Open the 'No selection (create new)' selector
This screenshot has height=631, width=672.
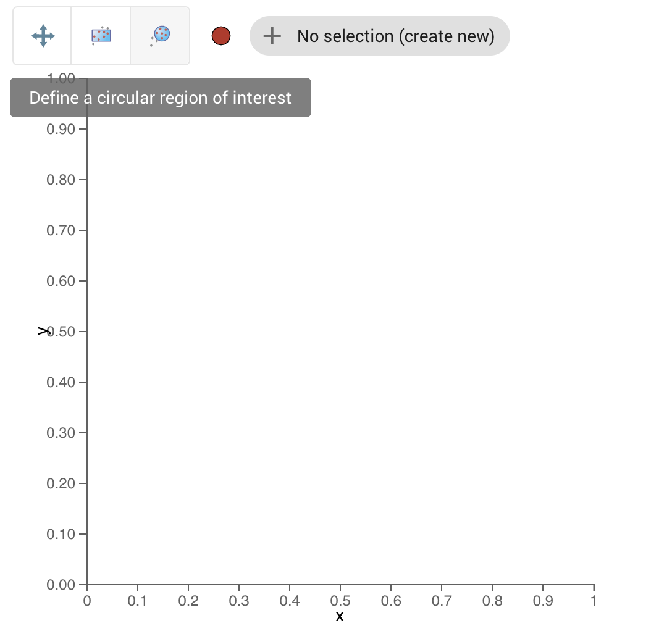point(380,36)
